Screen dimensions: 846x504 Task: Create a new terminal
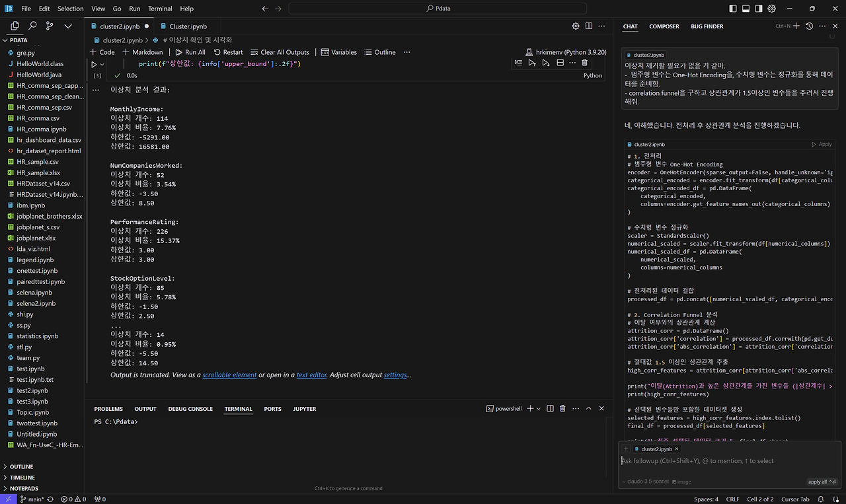coord(530,409)
